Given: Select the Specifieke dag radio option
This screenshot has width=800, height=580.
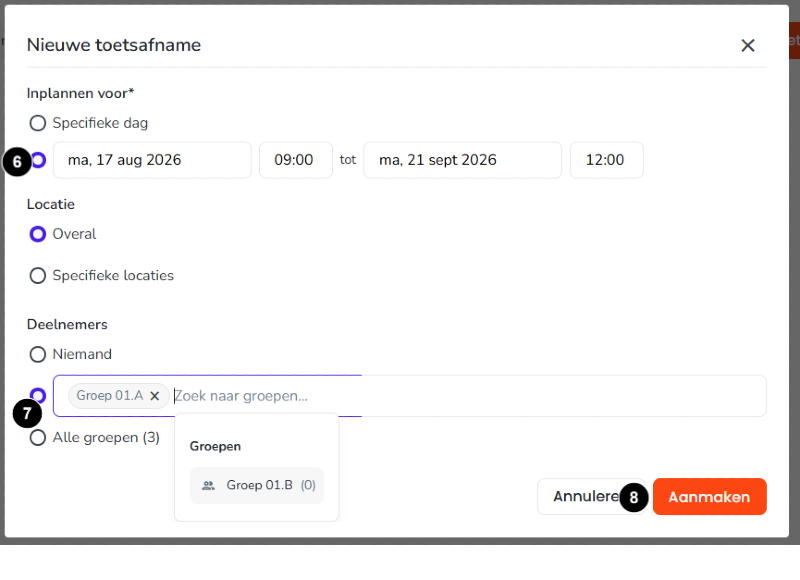Looking at the screenshot, I should [38, 123].
